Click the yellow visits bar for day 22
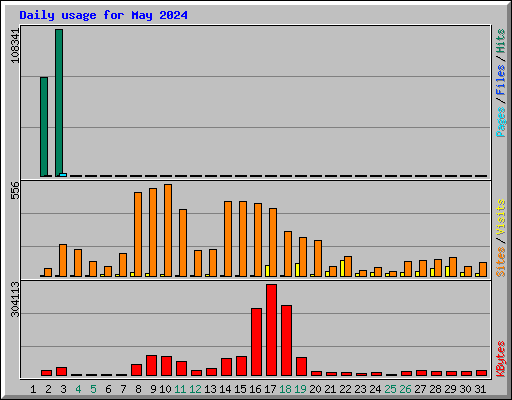Image resolution: width=512 pixels, height=400 pixels. (x=342, y=268)
